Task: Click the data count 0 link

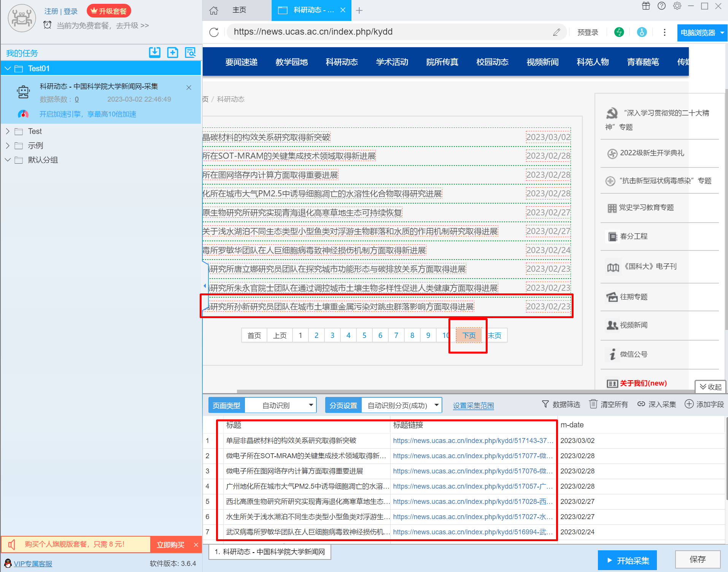Action: [77, 99]
